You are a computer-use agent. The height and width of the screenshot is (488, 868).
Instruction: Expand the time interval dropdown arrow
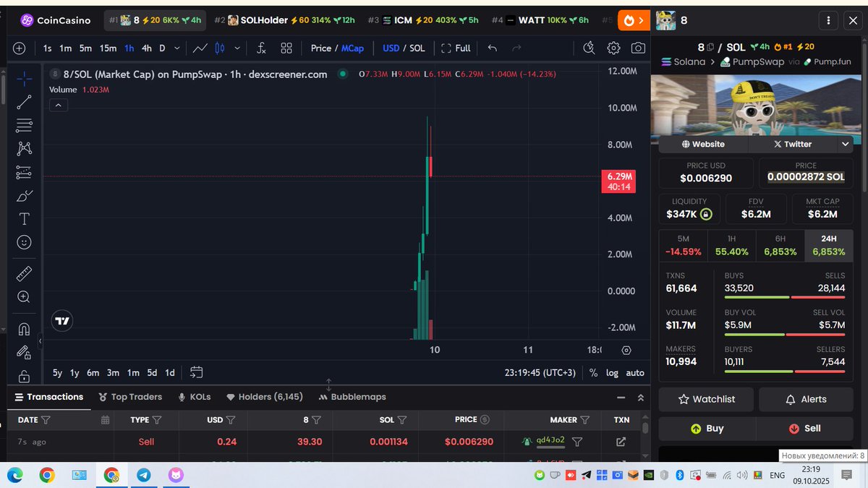point(177,48)
